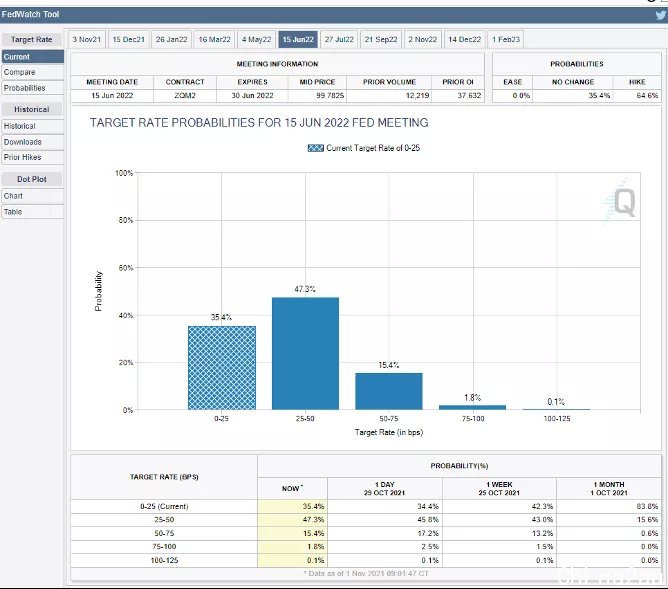The width and height of the screenshot is (668, 589).
Task: Click the 50-75 table row label
Action: click(x=164, y=533)
